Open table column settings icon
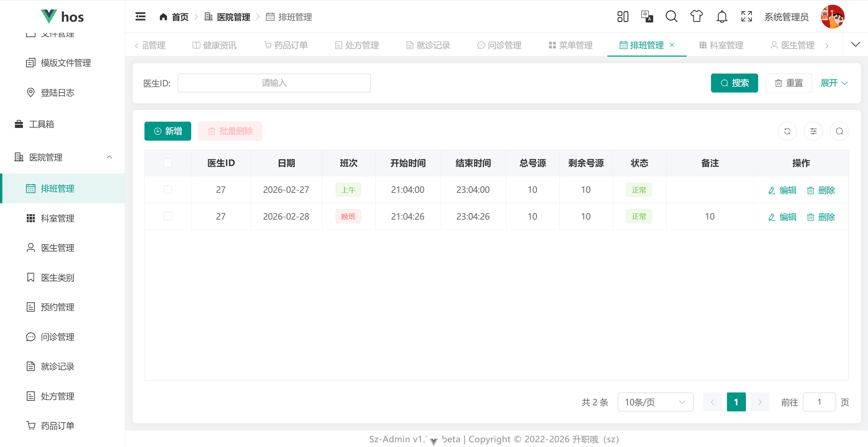Image resolution: width=868 pixels, height=447 pixels. coord(813,131)
